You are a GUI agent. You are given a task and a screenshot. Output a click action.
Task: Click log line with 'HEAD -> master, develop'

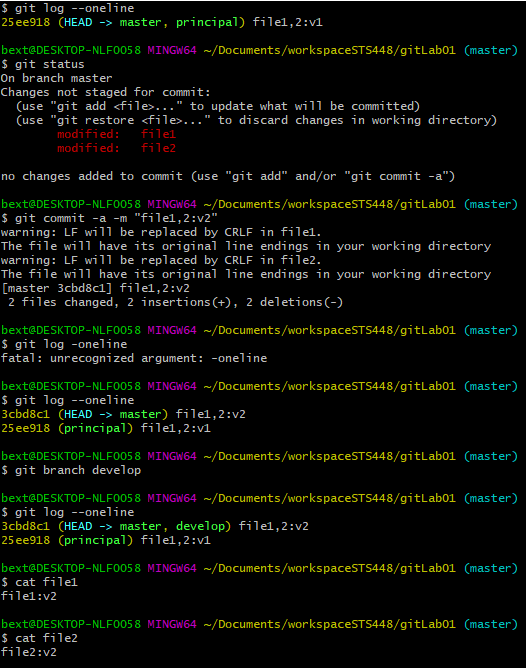click(155, 526)
